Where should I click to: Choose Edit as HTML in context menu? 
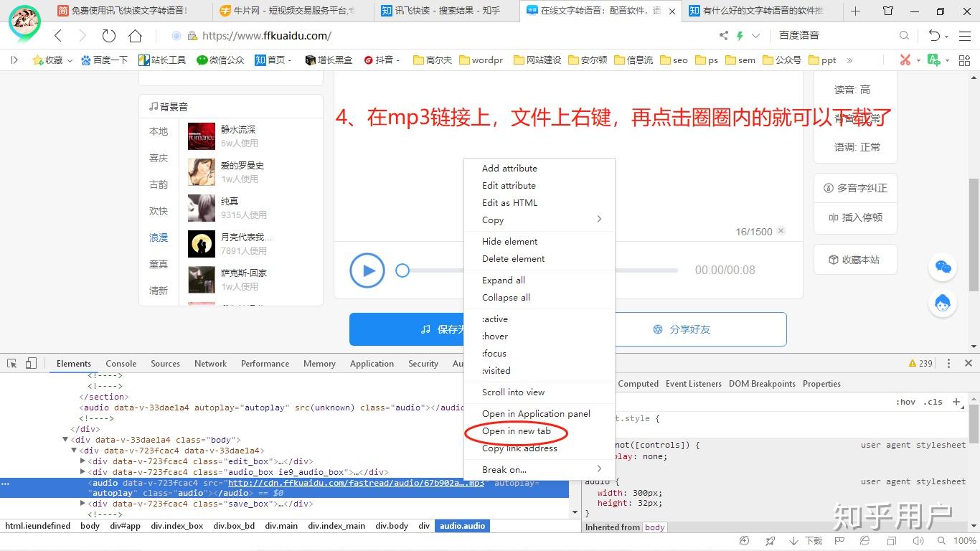[539, 203]
